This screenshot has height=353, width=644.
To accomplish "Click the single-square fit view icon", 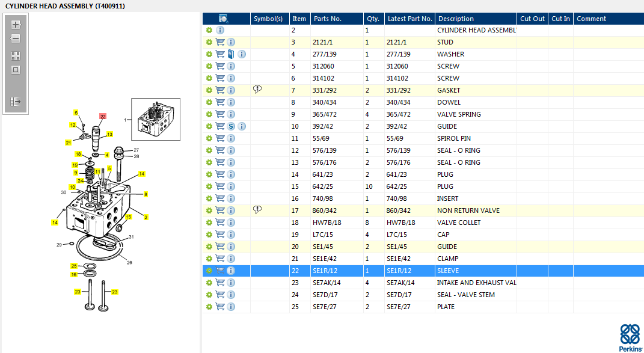I will coord(16,70).
